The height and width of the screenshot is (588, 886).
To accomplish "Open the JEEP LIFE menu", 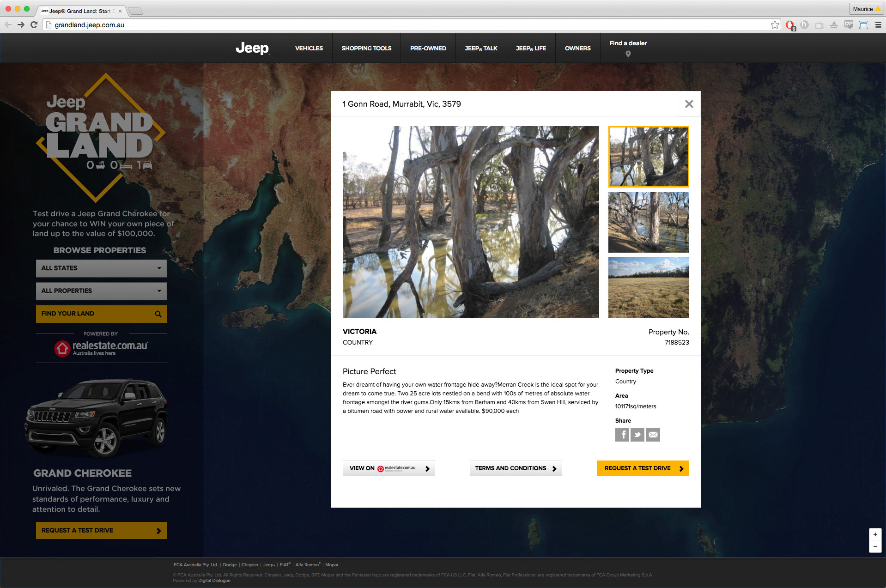I will click(x=531, y=48).
